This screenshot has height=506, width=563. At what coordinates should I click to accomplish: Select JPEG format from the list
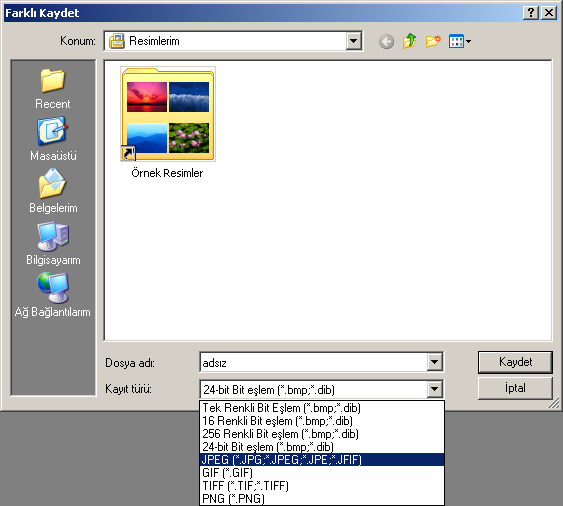point(322,460)
